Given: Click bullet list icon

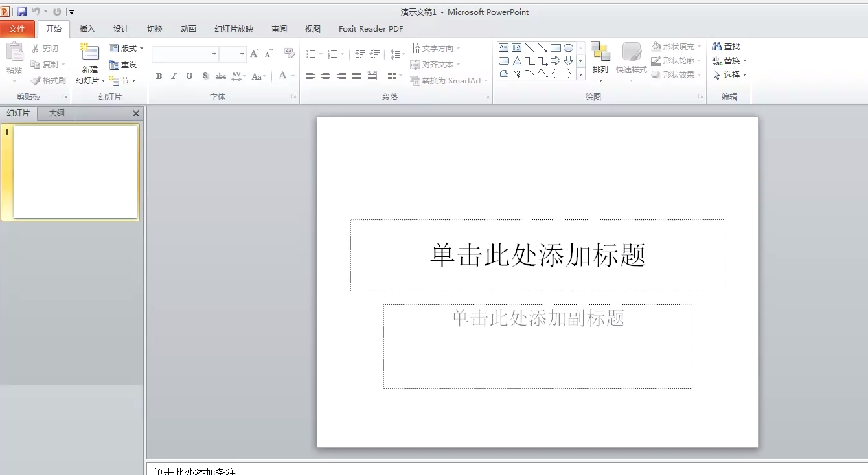Looking at the screenshot, I should pyautogui.click(x=312, y=54).
